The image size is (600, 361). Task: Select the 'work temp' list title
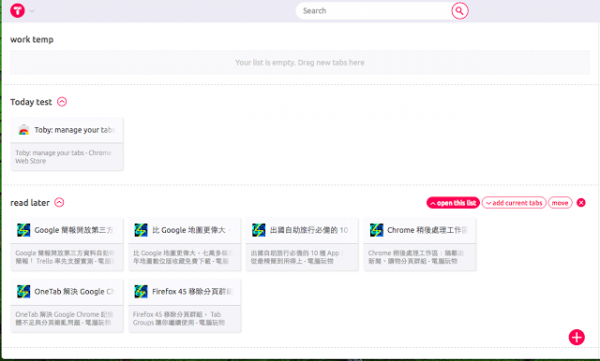(32, 39)
